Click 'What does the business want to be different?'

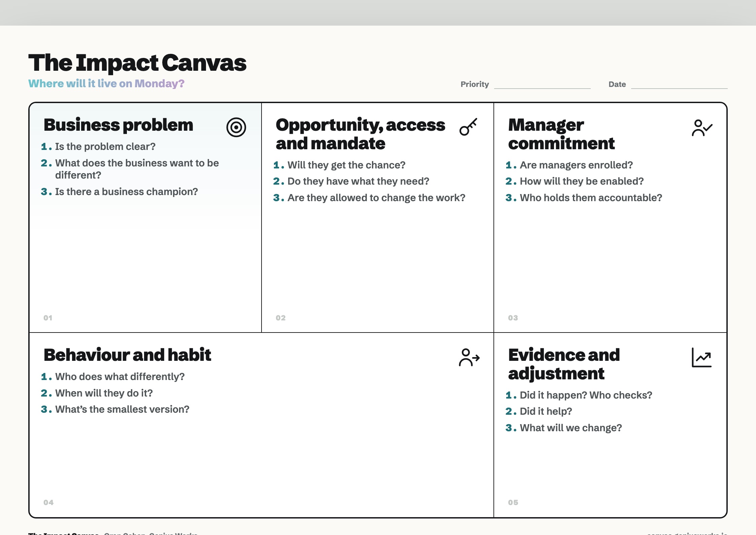tap(137, 169)
